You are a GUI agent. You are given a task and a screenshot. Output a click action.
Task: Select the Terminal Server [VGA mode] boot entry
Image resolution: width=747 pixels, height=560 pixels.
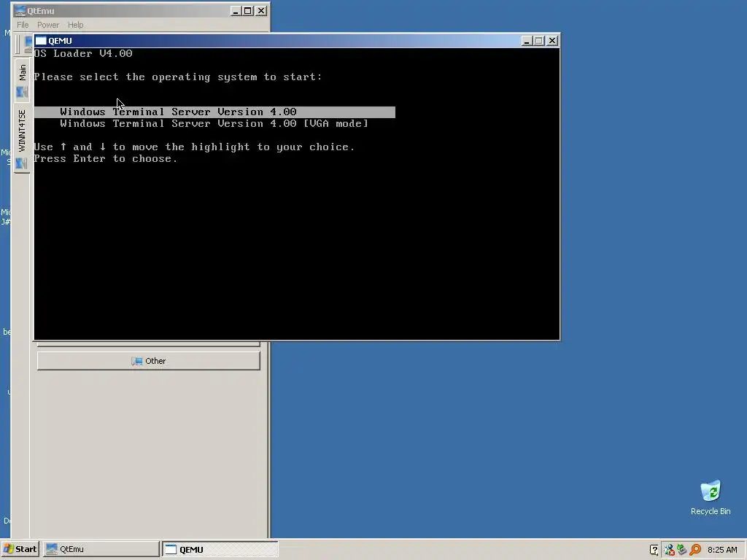[x=214, y=124]
